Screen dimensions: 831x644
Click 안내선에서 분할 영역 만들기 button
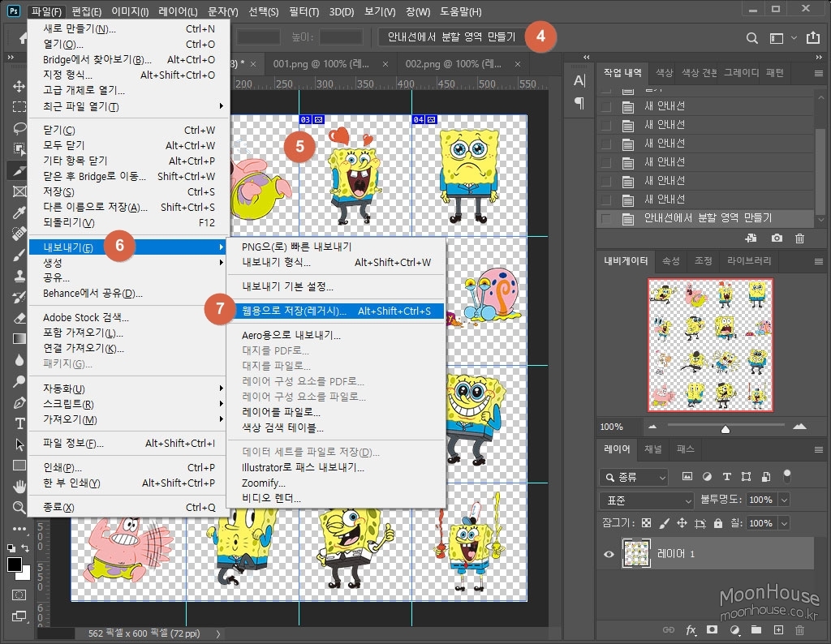click(x=451, y=36)
